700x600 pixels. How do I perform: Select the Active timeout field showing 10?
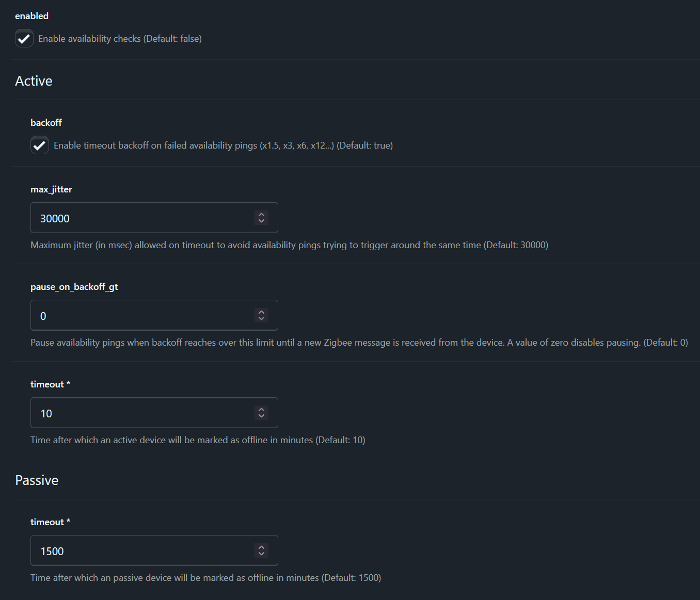tap(139, 413)
